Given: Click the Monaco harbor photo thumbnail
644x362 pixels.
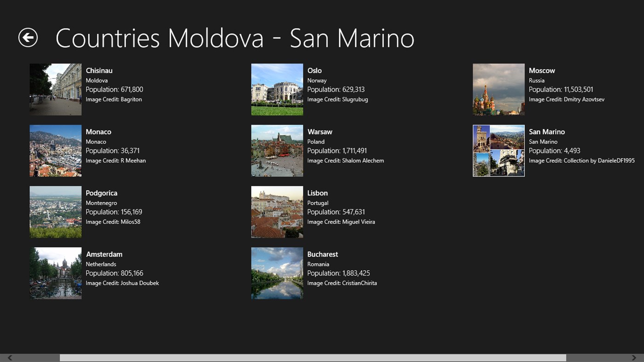Looking at the screenshot, I should point(55,150).
